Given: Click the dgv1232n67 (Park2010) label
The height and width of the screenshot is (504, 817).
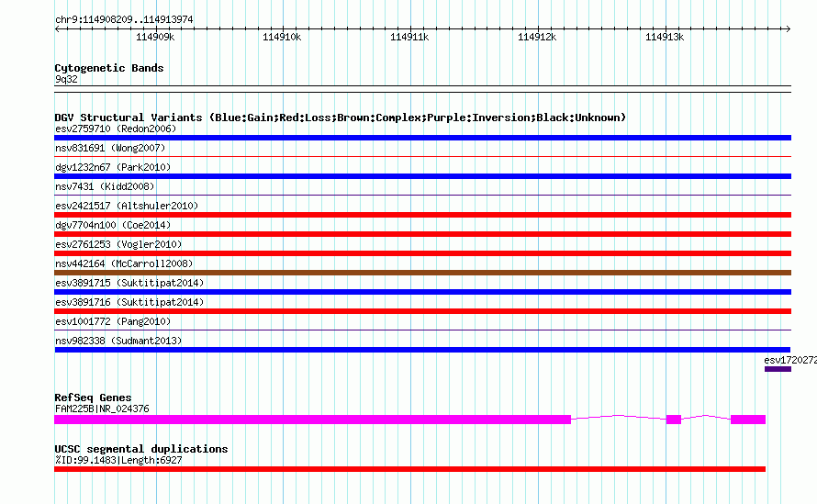Looking at the screenshot, I should (x=113, y=167).
